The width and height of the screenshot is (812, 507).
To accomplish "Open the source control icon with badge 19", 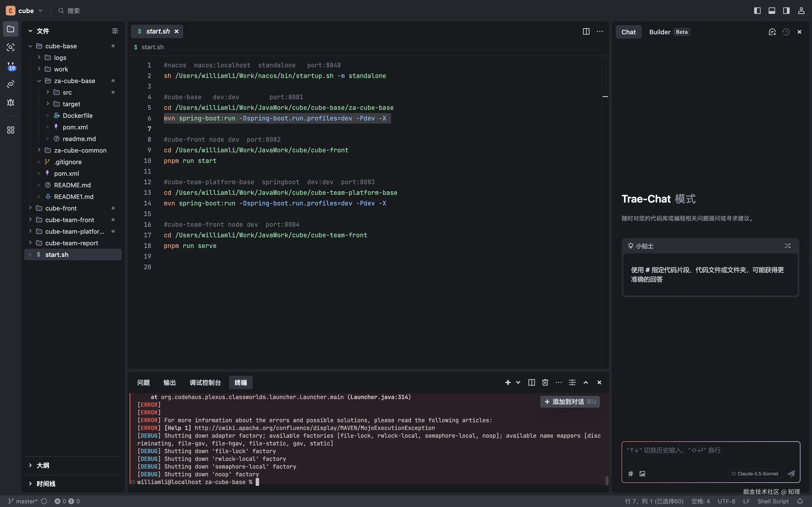I will 11,66.
